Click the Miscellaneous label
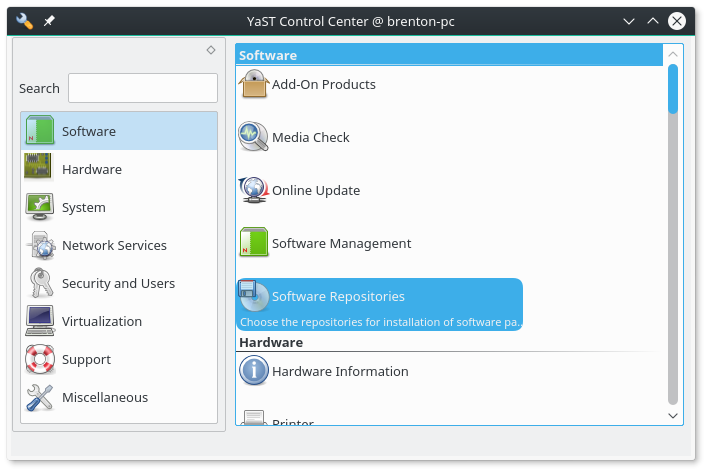 point(105,397)
